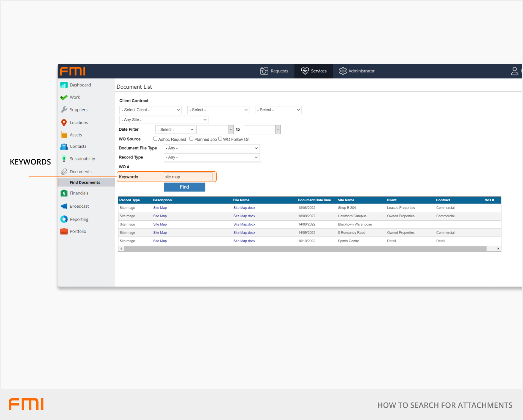Image resolution: width=523 pixels, height=420 pixels.
Task: Open the Administrator tab
Action: coord(357,71)
